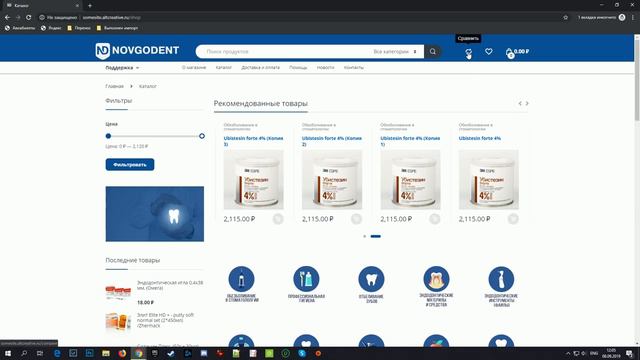Viewport: 640px width, 360px height.
Task: Open Edge from the taskbar
Action: [57, 353]
